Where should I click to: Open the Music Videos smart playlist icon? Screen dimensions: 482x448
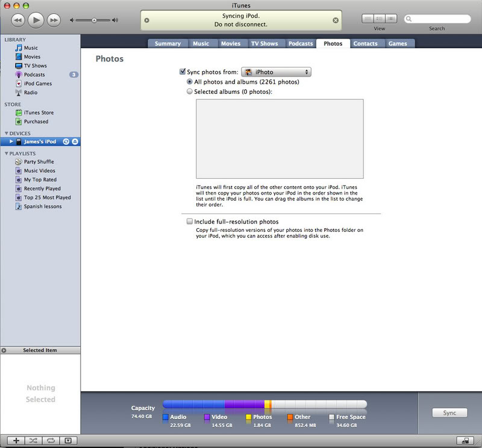(19, 170)
